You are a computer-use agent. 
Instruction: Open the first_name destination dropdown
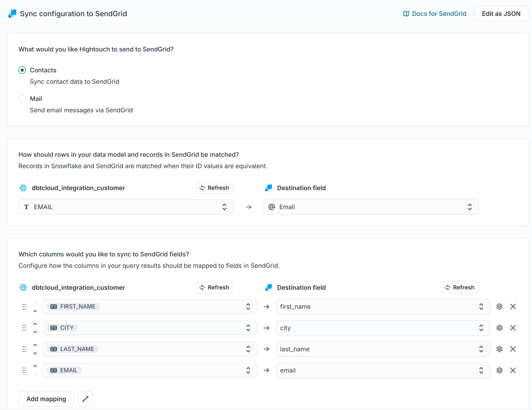[x=383, y=307]
